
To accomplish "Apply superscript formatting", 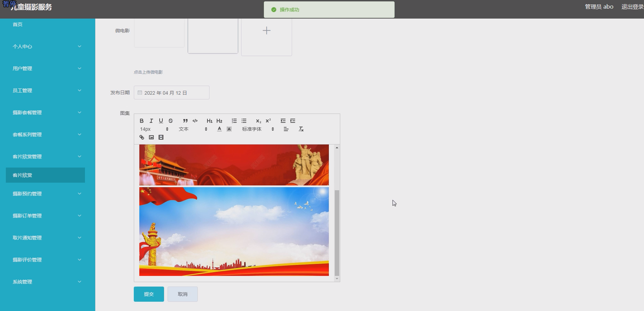I will (268, 121).
